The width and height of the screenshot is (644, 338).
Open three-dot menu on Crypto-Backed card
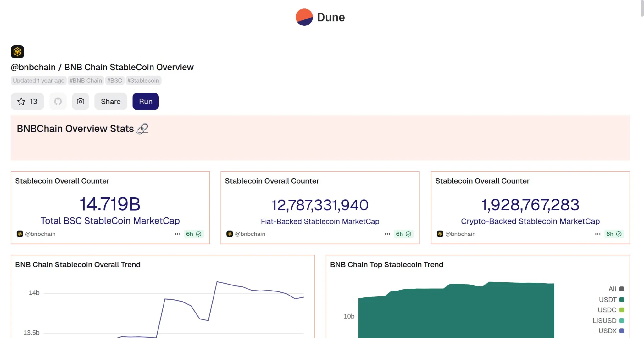[x=598, y=234]
